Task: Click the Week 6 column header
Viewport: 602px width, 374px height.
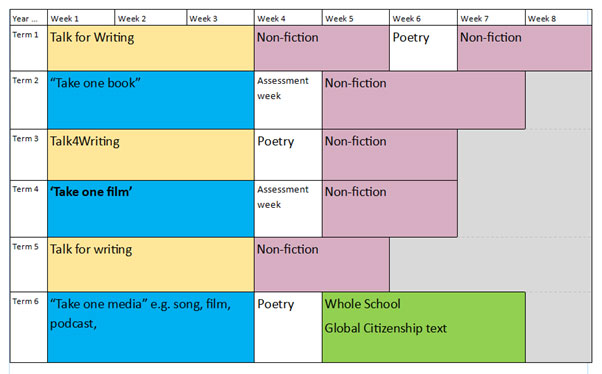Action: point(423,18)
